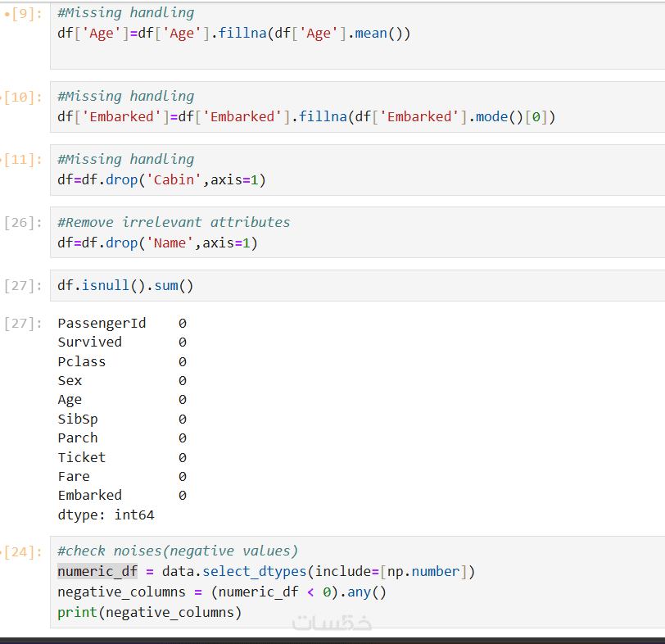Click the [24] cell prompt number
Viewport: 665px width, 644px height.
point(22,552)
